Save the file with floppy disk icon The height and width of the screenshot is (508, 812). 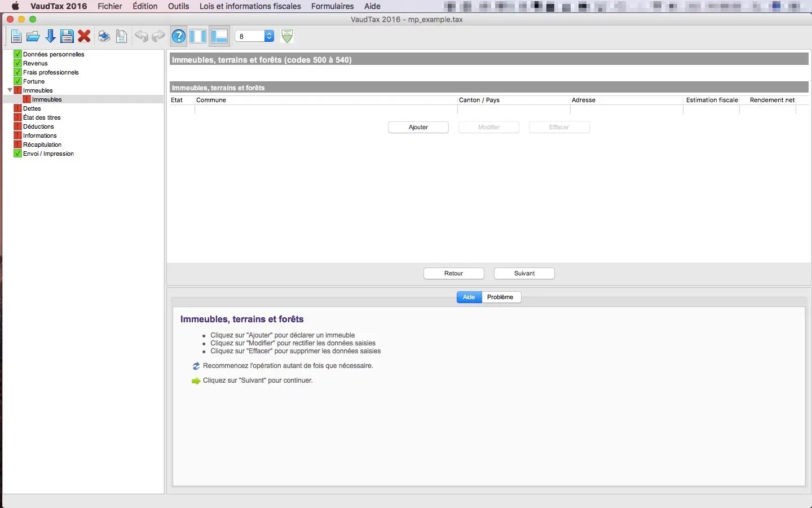(x=67, y=37)
